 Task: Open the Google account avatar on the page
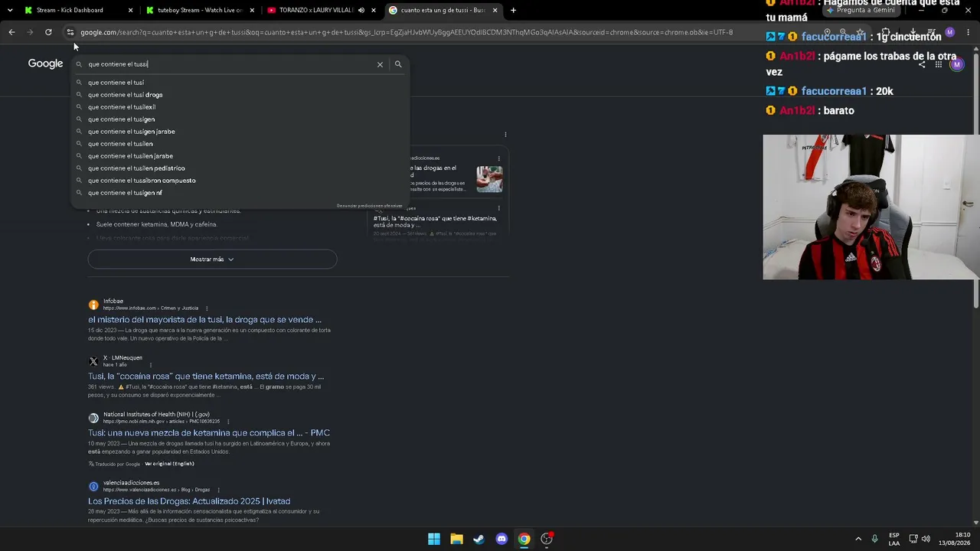(x=956, y=64)
